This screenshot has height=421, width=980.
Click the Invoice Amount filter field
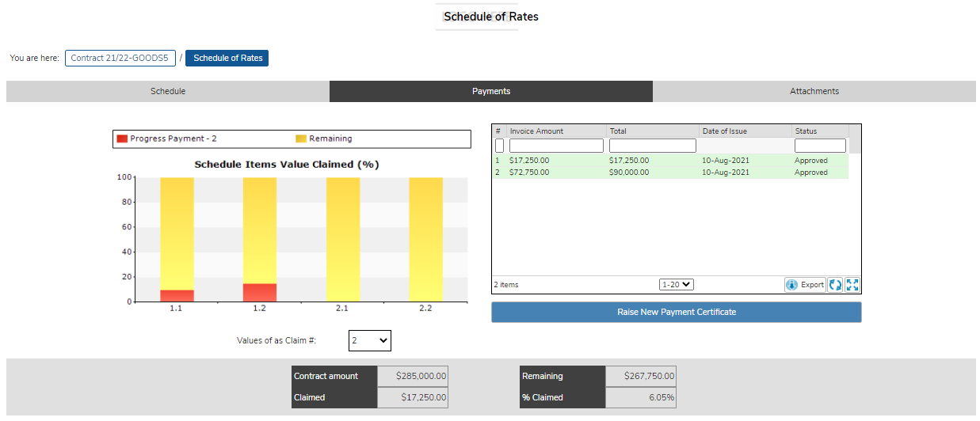[x=556, y=146]
